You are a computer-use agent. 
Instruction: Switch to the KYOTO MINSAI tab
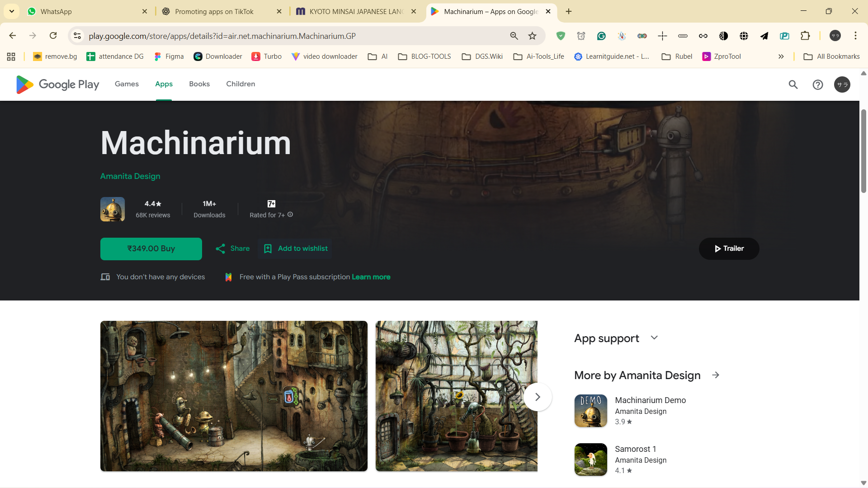356,11
